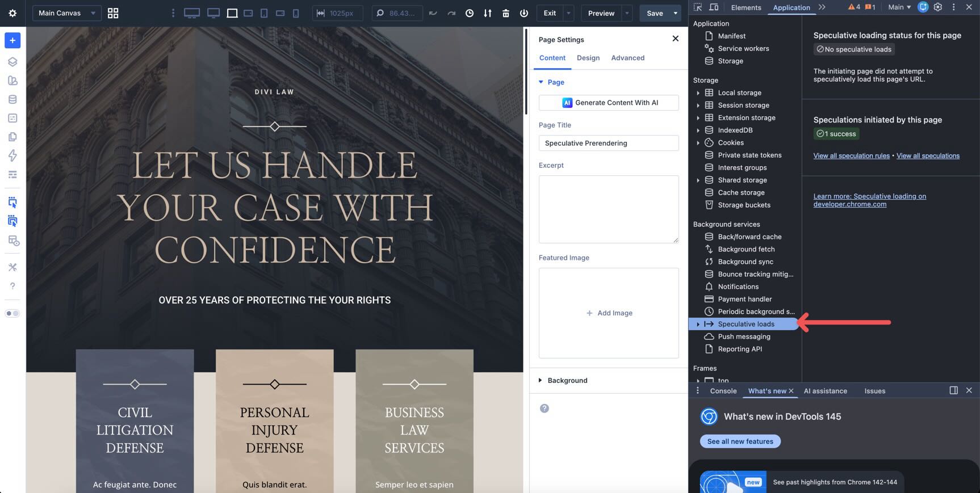Click the Page Title input field
Image resolution: width=980 pixels, height=493 pixels.
point(608,143)
